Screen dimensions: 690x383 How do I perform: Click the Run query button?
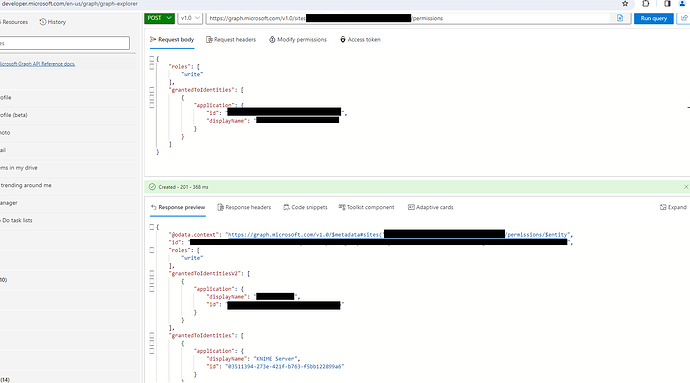653,18
